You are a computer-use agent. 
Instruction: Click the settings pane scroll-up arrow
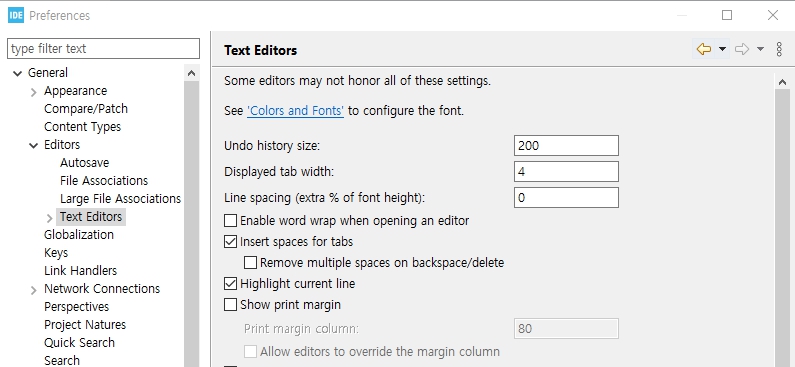click(x=782, y=82)
